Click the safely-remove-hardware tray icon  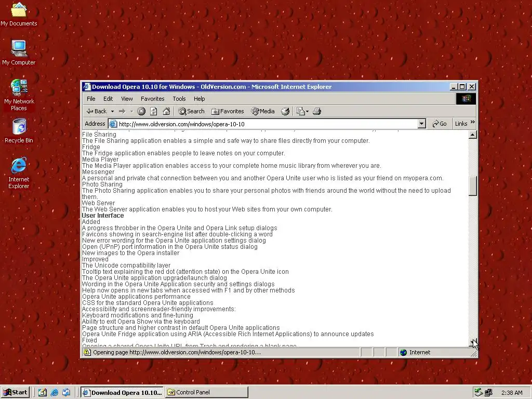point(478,393)
